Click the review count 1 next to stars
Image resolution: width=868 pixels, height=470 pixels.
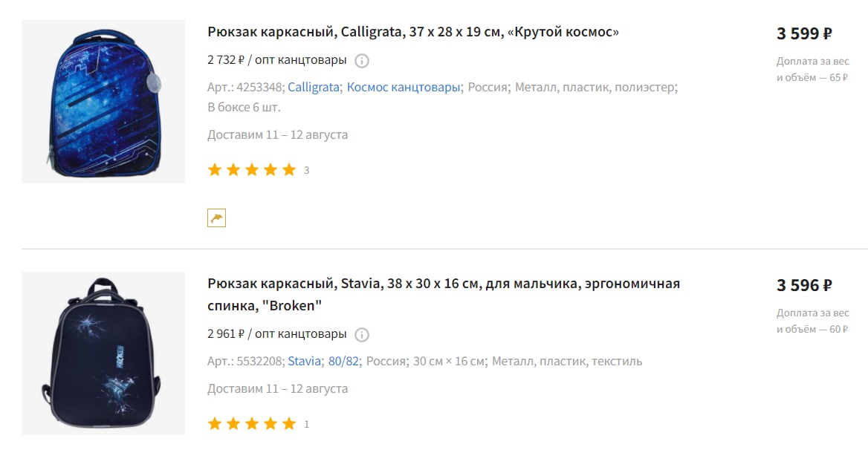[307, 424]
